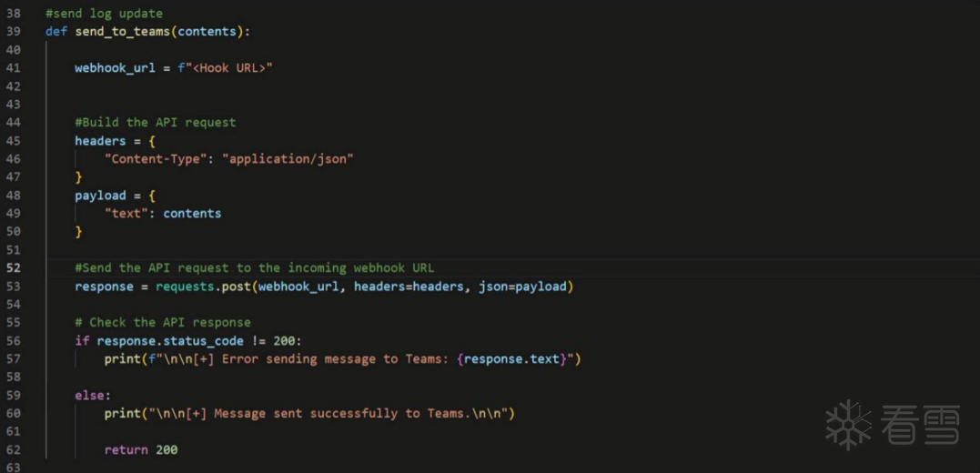980x473 pixels.
Task: Click line number 63 in the gutter
Action: (13, 468)
